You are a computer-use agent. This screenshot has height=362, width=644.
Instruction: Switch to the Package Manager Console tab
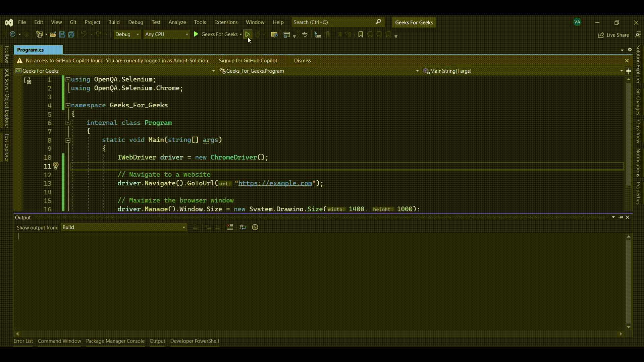[x=115, y=341]
